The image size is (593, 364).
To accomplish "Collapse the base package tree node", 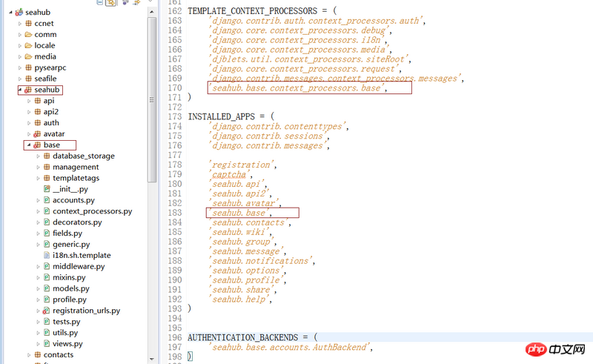I will (x=28, y=145).
